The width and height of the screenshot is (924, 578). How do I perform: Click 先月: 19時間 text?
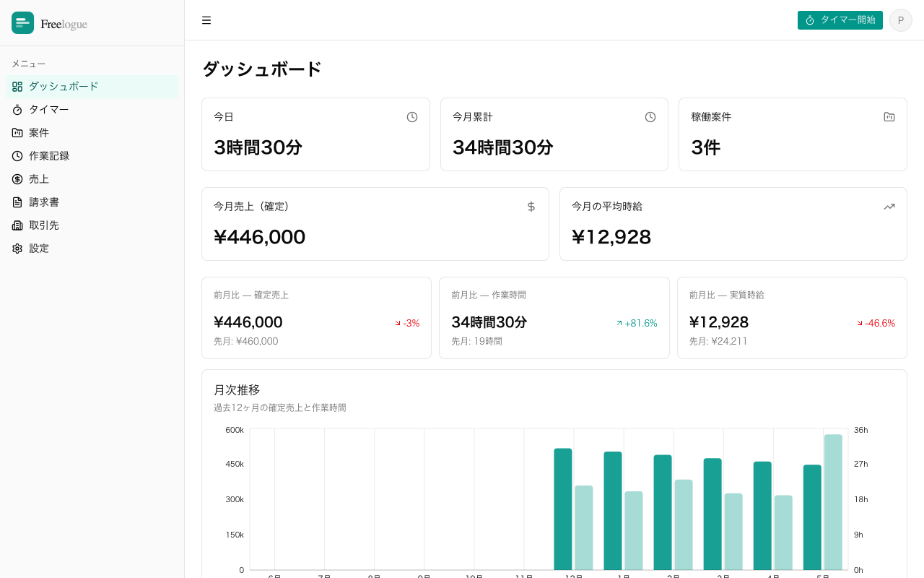pos(476,341)
